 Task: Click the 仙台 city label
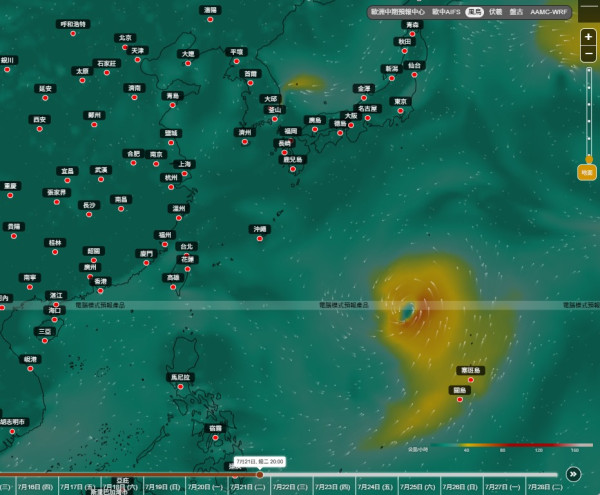(x=414, y=65)
